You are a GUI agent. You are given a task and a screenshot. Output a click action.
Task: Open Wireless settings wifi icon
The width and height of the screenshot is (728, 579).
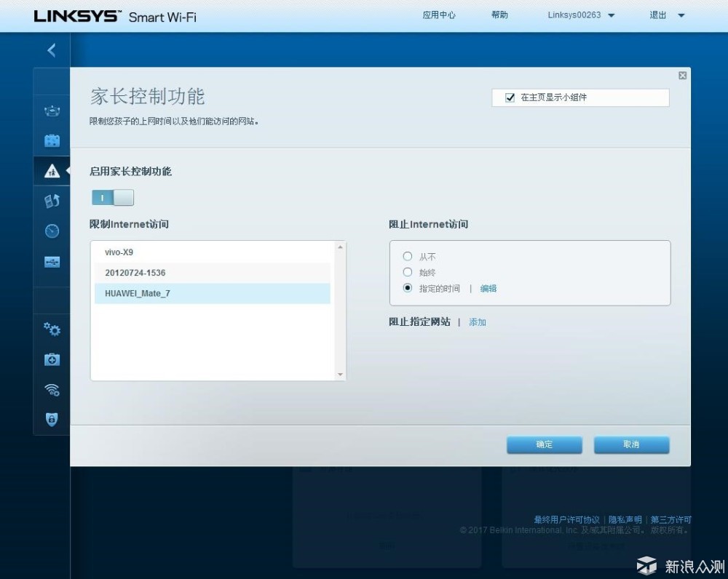[52, 390]
